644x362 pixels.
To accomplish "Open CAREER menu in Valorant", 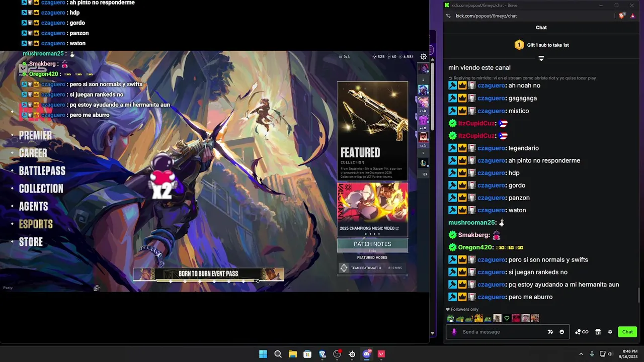I will click(33, 153).
